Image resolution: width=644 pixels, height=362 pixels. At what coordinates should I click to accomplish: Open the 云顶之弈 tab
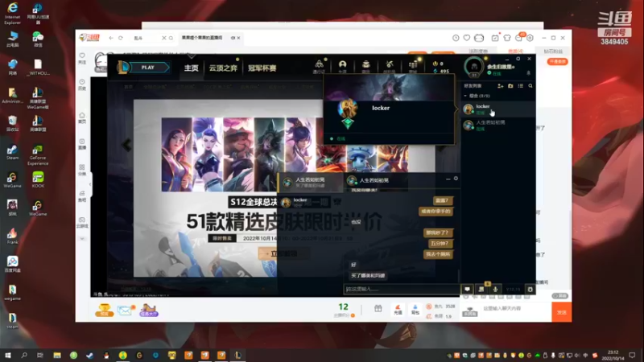223,68
